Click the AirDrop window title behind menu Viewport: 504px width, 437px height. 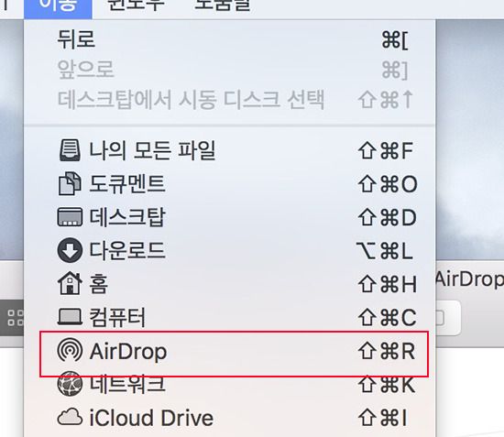pyautogui.click(x=469, y=279)
